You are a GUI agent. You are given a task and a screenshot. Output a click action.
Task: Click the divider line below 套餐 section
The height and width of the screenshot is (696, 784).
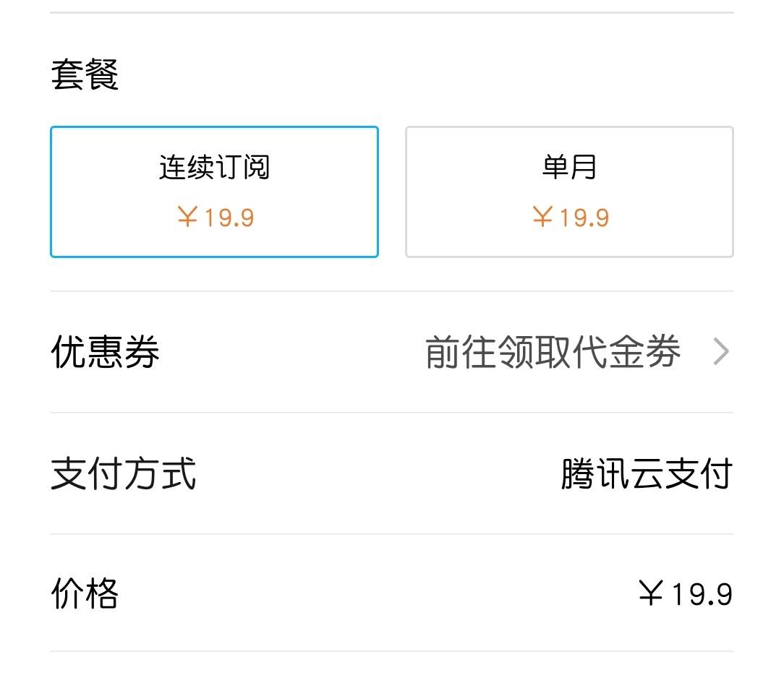coord(392,292)
